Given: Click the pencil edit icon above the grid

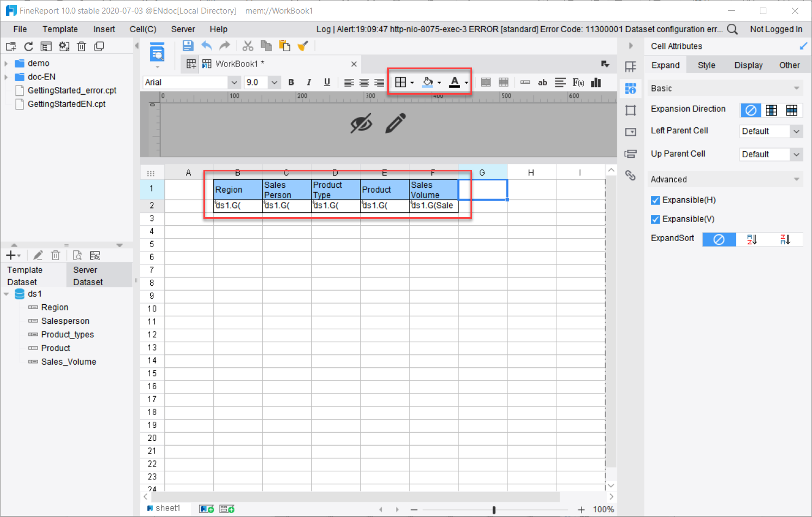Looking at the screenshot, I should pos(395,124).
